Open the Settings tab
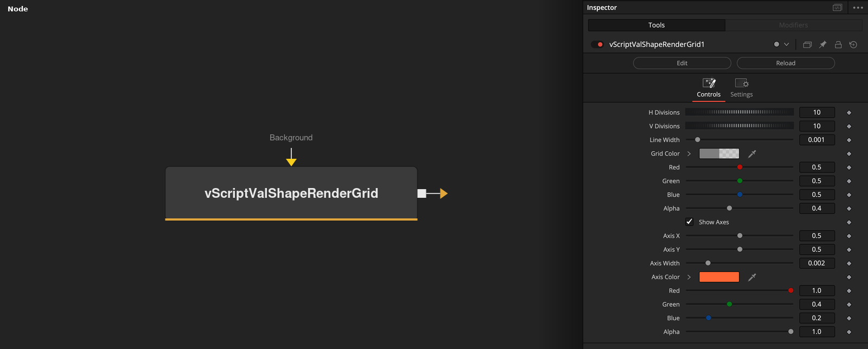Viewport: 868px width, 349px height. click(742, 88)
